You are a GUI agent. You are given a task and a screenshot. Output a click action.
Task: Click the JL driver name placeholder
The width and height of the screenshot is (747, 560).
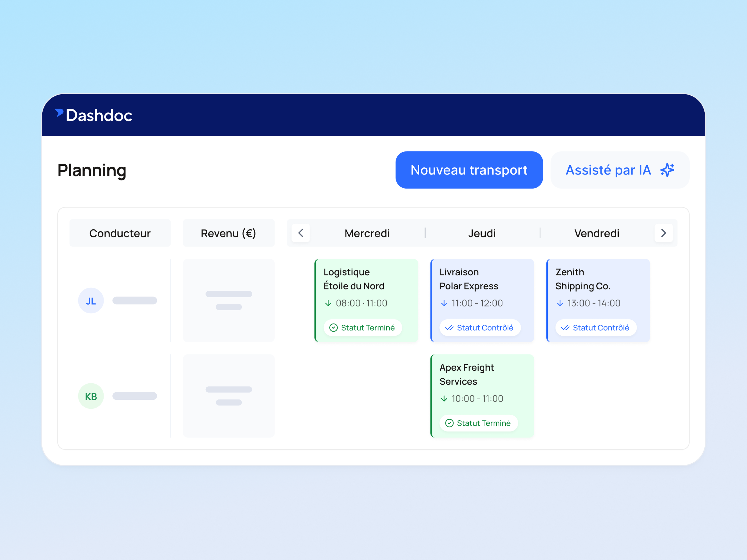[135, 300]
